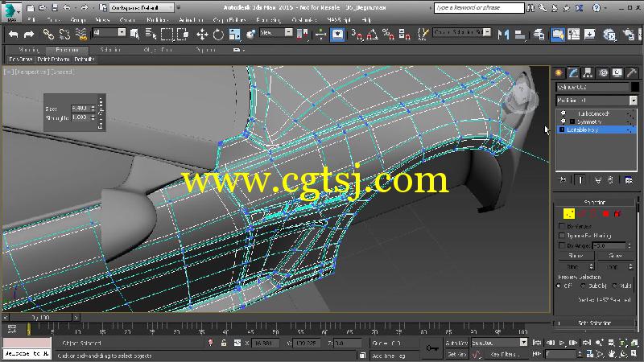644x362 pixels.
Task: Toggle By Angle checkbox
Action: tap(561, 245)
